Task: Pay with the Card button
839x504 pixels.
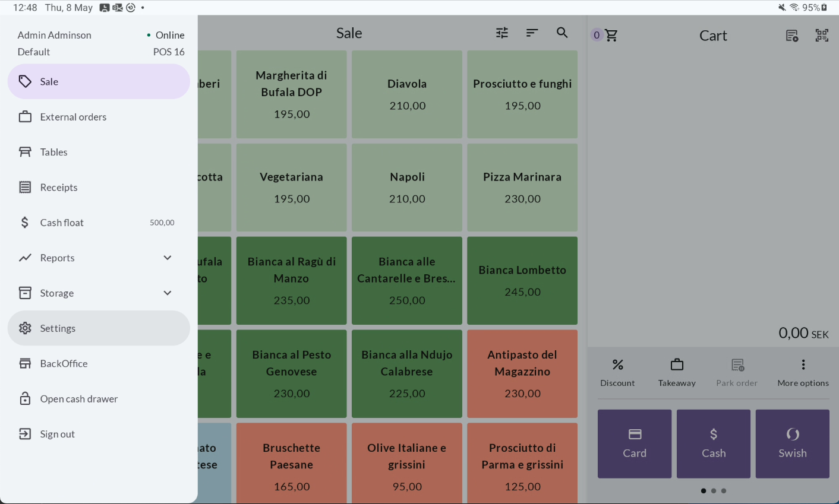Action: 635,444
